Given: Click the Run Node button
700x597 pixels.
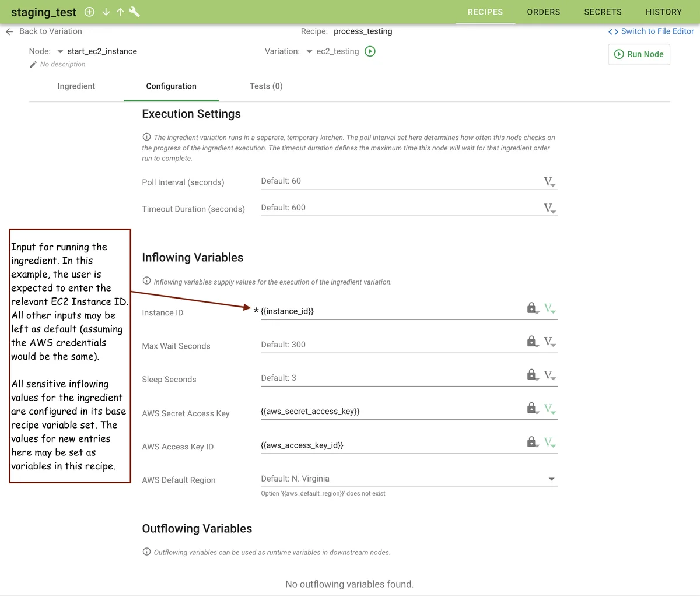Looking at the screenshot, I should pyautogui.click(x=639, y=54).
